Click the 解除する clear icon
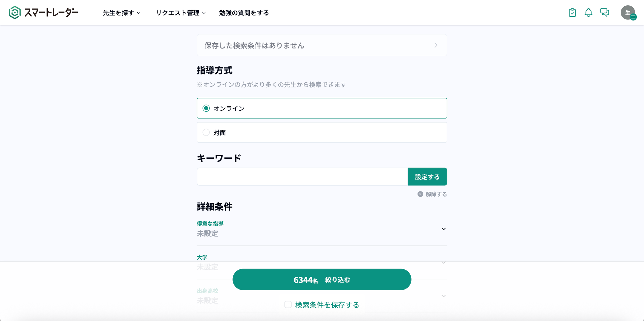The width and height of the screenshot is (644, 321). click(420, 194)
